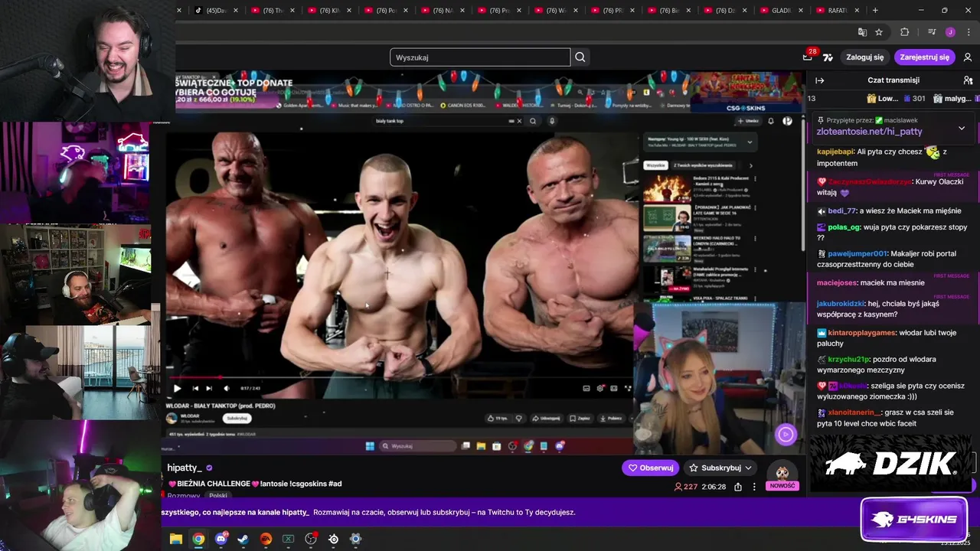This screenshot has height=551, width=980.
Task: Open Twitch notifications inbox with 28 badge
Action: pyautogui.click(x=808, y=57)
